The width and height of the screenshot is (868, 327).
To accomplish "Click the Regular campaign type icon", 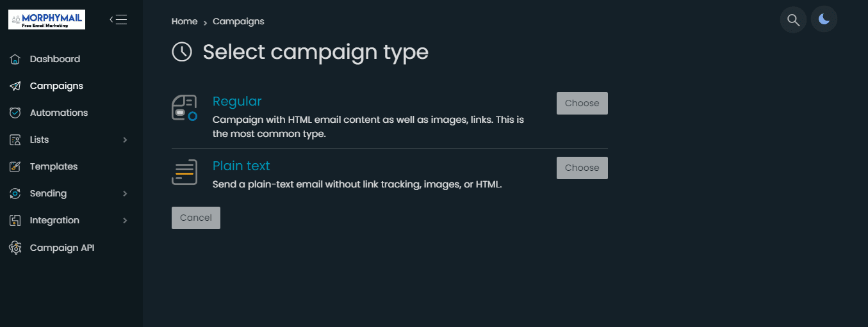I will [x=184, y=108].
